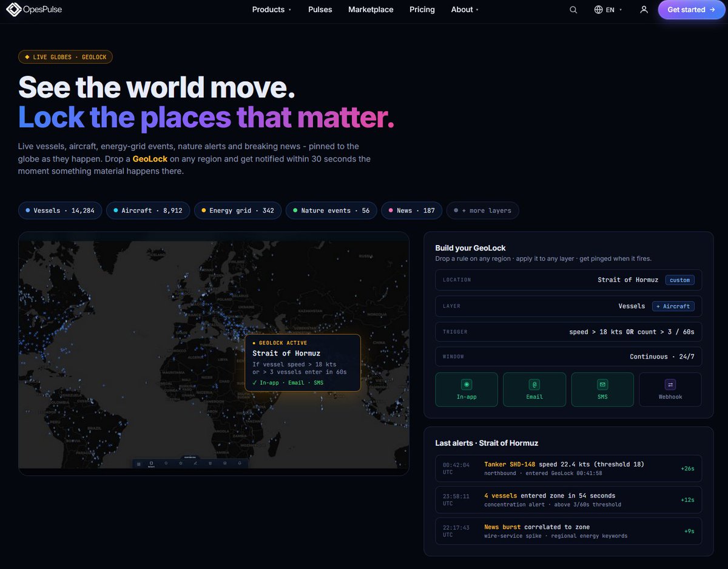Open the WINDOW schedule field
The width and height of the screenshot is (728, 569).
pos(568,357)
